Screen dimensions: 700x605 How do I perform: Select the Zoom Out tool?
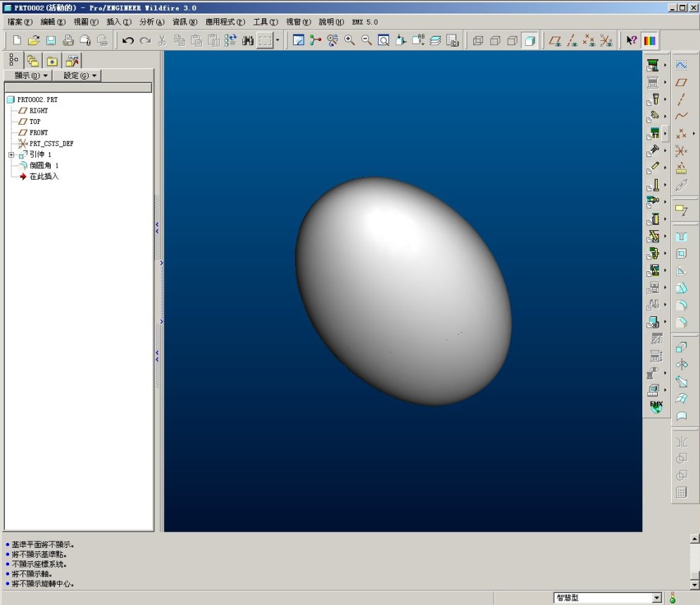pyautogui.click(x=366, y=41)
